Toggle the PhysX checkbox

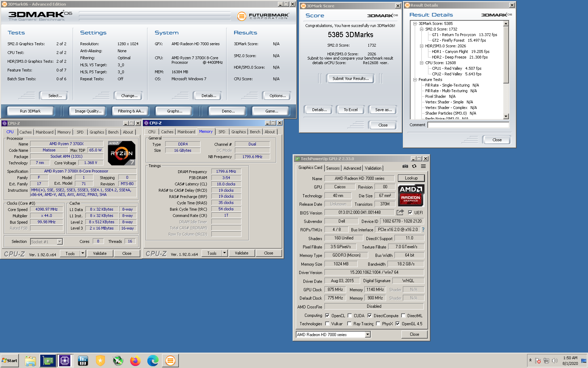378,323
